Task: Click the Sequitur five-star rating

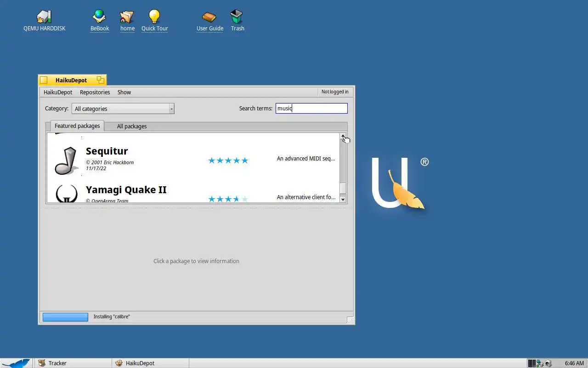Action: (x=228, y=161)
